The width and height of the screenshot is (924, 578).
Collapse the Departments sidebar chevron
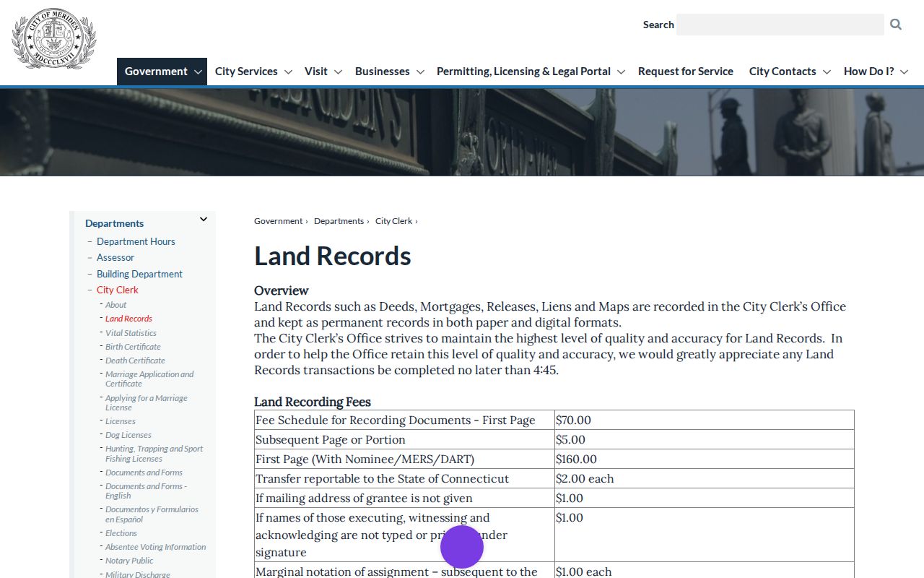click(204, 220)
